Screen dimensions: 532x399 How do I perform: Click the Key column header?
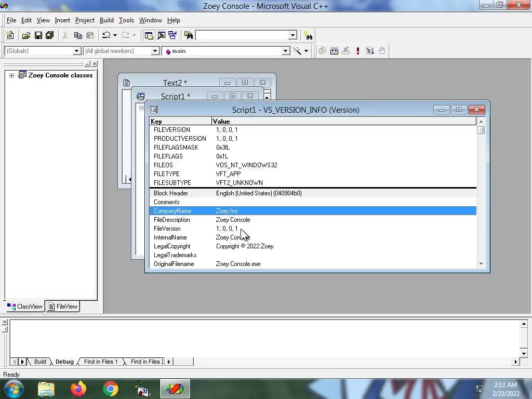click(180, 121)
